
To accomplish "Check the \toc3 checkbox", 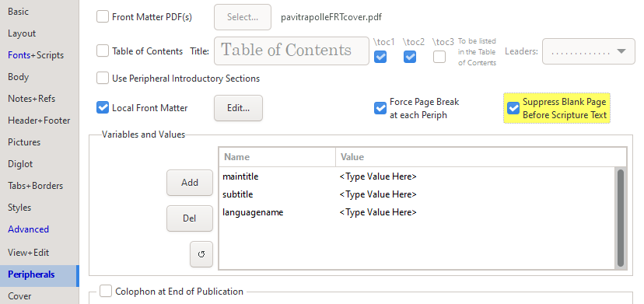I will 439,57.
